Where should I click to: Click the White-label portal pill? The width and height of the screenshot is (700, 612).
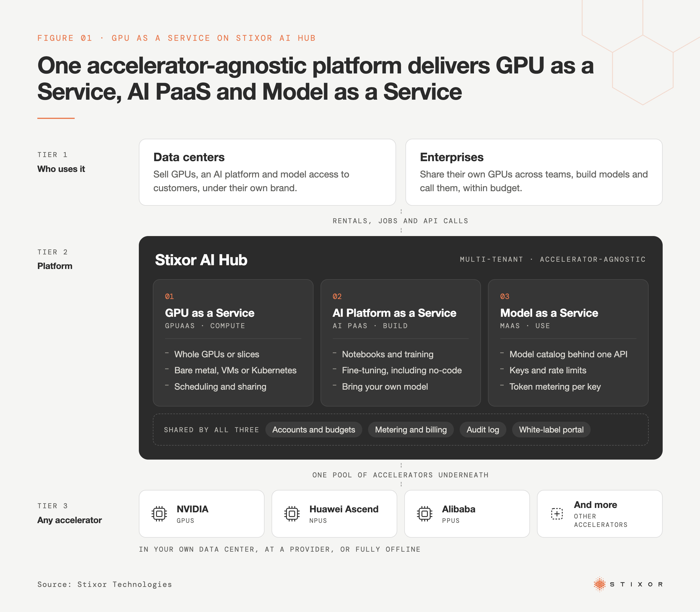(551, 430)
